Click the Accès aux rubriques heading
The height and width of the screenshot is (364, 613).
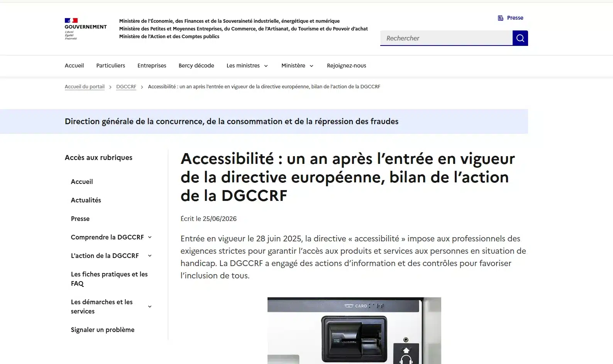98,157
